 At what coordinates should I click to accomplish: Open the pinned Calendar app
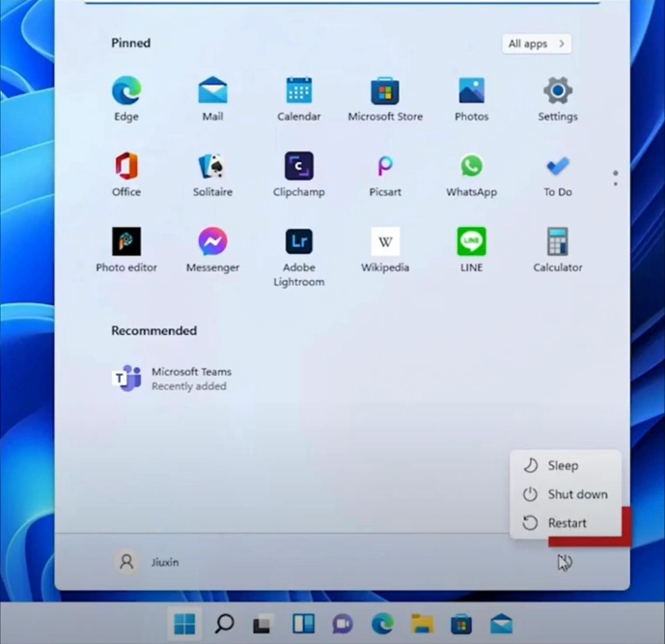coord(299,98)
